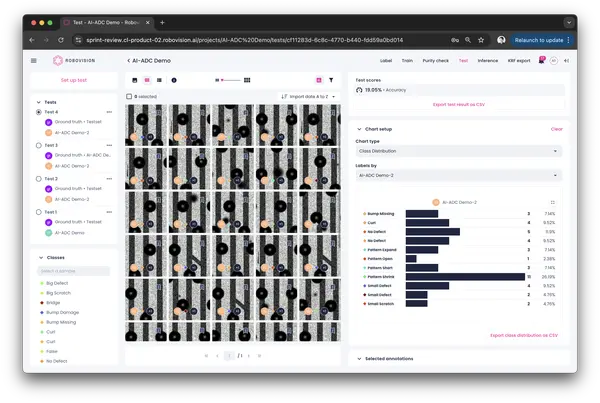600x403 pixels.
Task: Open the browser tab list dropdown arrow
Action: (x=569, y=23)
